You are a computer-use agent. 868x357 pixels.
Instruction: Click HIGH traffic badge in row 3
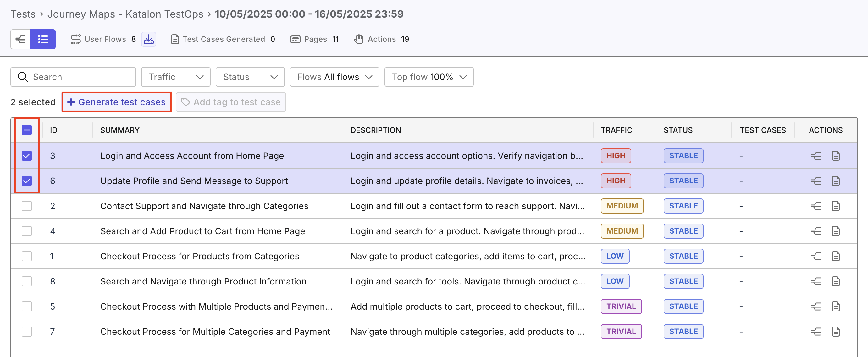(x=616, y=156)
